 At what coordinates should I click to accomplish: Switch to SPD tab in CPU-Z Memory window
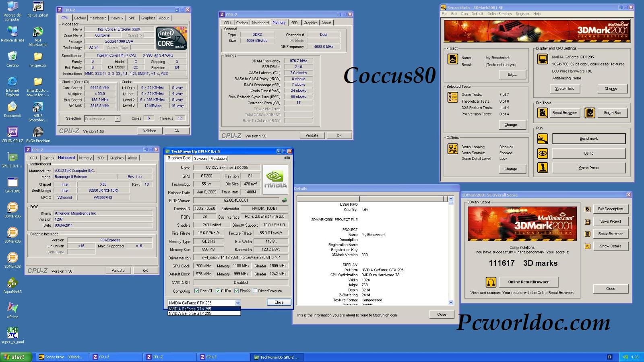click(294, 23)
